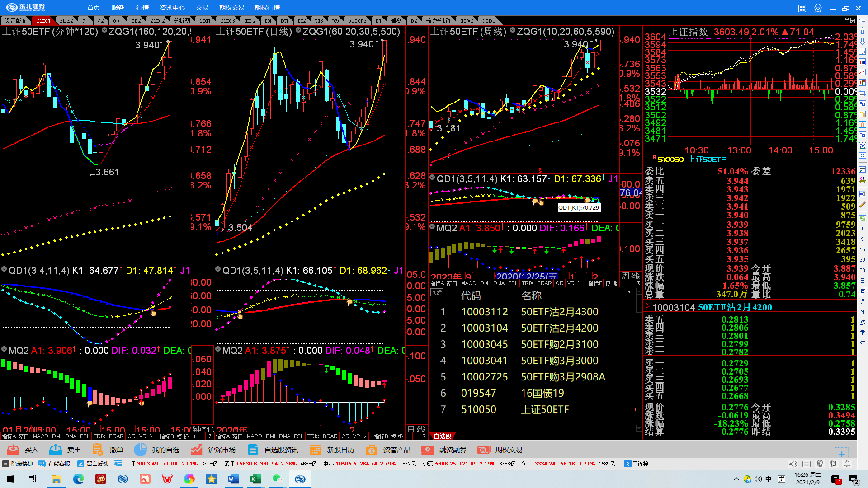Click the 卖出 (sell) icon
868x488 pixels.
[x=56, y=450]
